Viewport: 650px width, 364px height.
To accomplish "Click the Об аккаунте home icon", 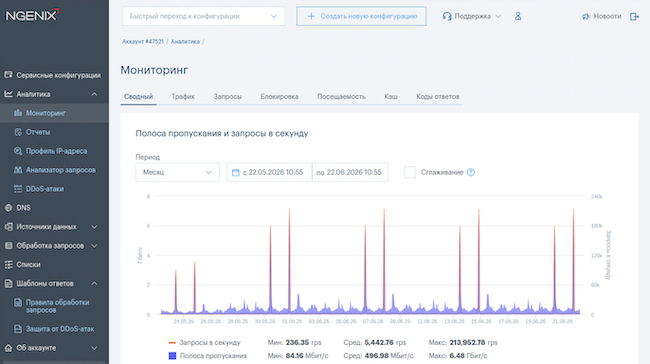I will (8, 348).
